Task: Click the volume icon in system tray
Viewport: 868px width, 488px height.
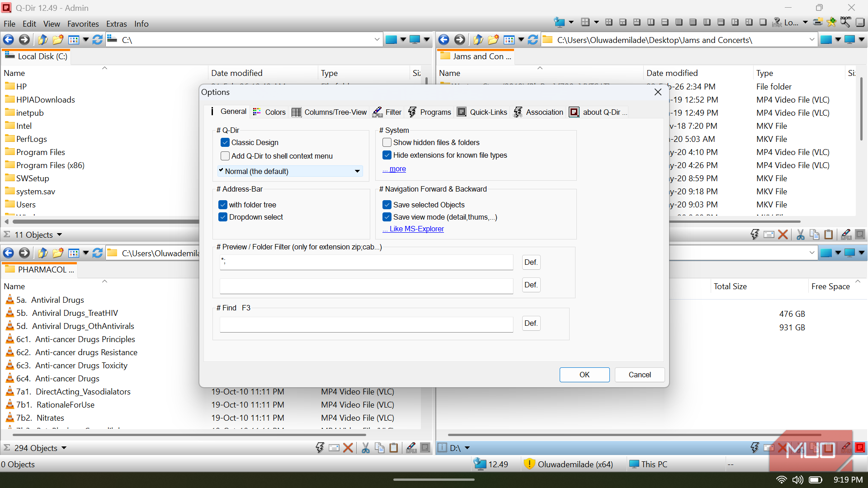Action: (x=798, y=480)
